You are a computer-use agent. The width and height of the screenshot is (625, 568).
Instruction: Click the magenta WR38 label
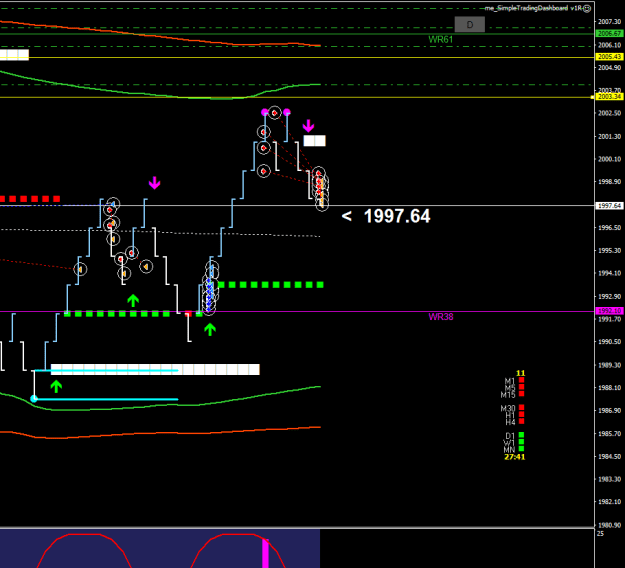[440, 317]
